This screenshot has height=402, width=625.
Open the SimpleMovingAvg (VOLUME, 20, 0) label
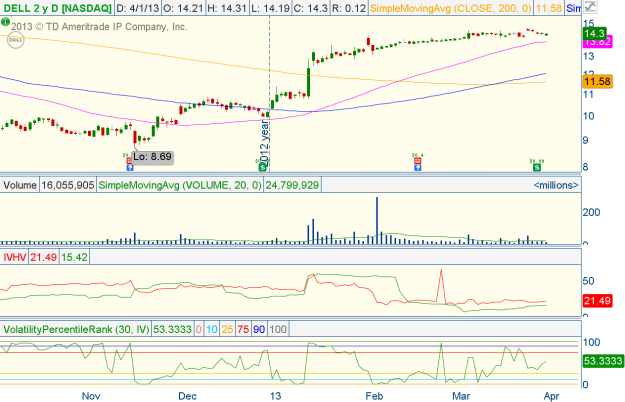(180, 185)
